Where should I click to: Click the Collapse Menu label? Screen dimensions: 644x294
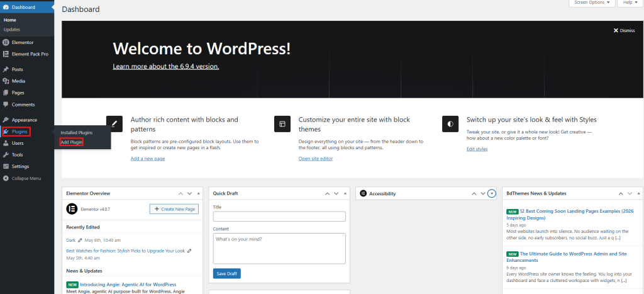pyautogui.click(x=26, y=178)
